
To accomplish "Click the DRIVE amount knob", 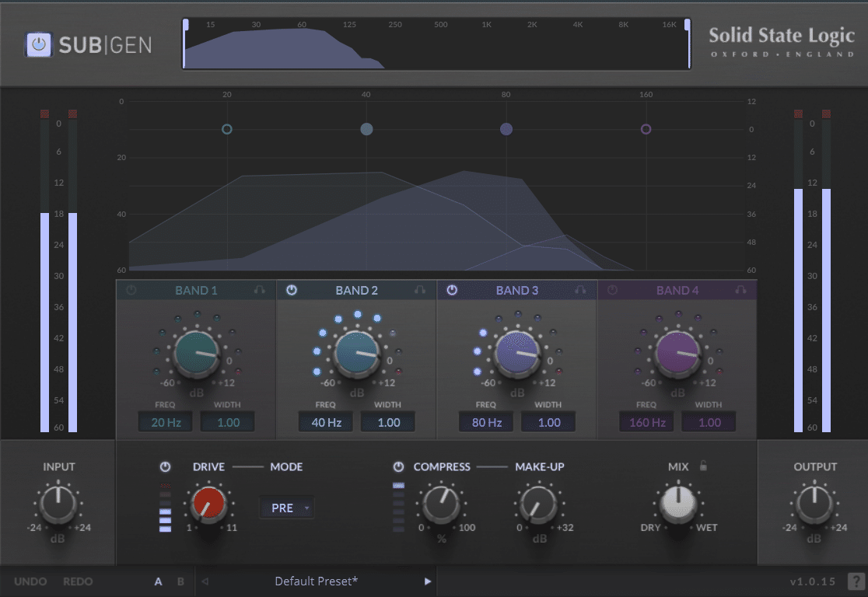I will tap(208, 505).
